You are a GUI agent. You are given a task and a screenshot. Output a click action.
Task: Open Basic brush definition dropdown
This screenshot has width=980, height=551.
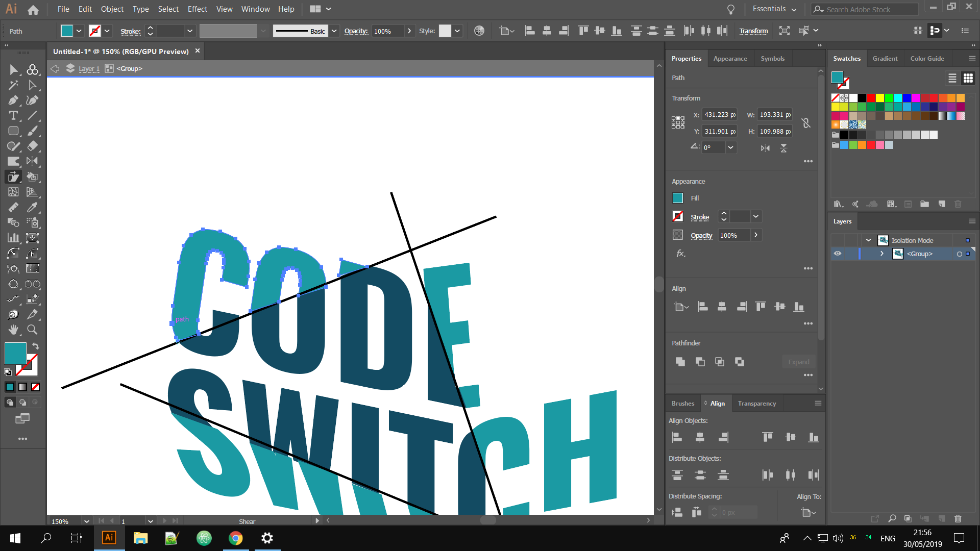(x=334, y=31)
